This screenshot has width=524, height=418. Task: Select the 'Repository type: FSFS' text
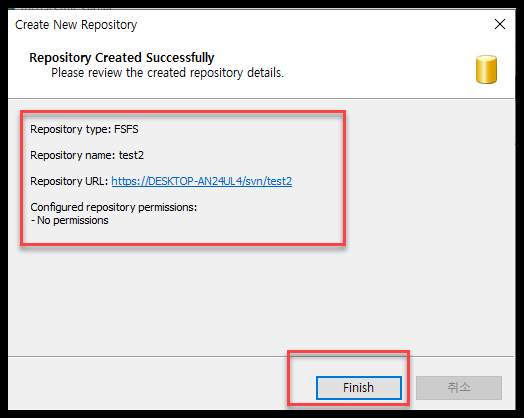pyautogui.click(x=84, y=129)
